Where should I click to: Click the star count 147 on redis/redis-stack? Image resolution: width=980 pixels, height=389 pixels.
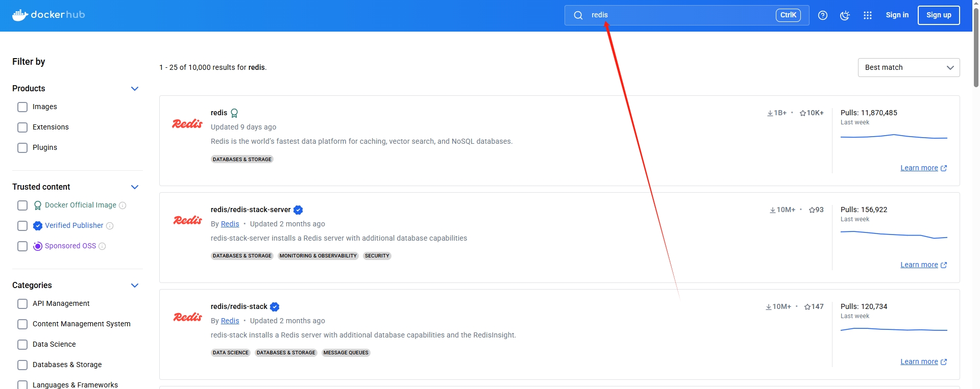pos(814,306)
